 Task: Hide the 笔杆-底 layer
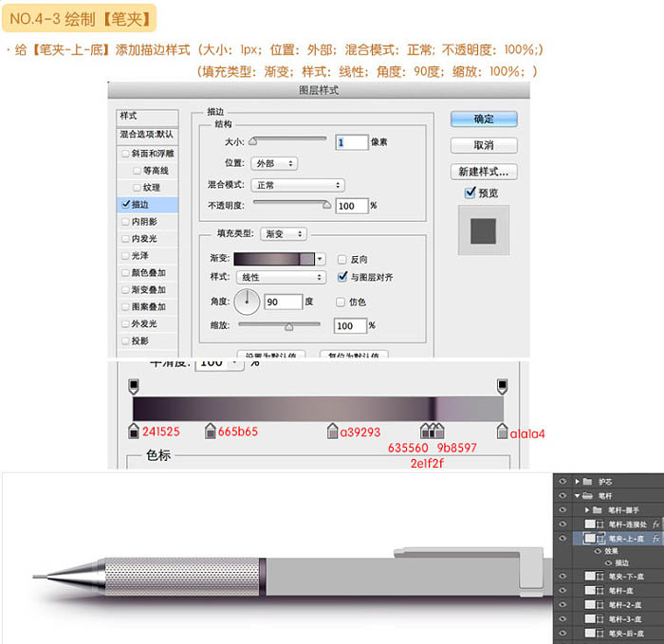click(563, 590)
